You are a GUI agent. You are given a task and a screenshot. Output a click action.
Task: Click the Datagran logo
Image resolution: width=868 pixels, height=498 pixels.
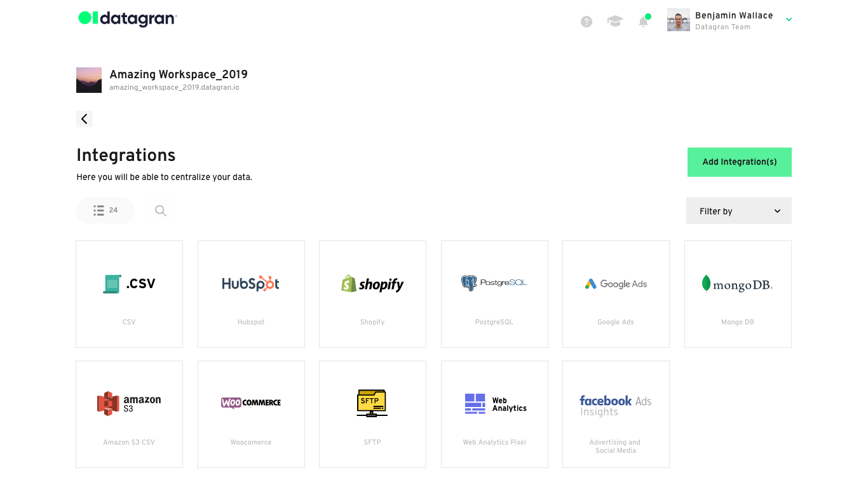(127, 19)
